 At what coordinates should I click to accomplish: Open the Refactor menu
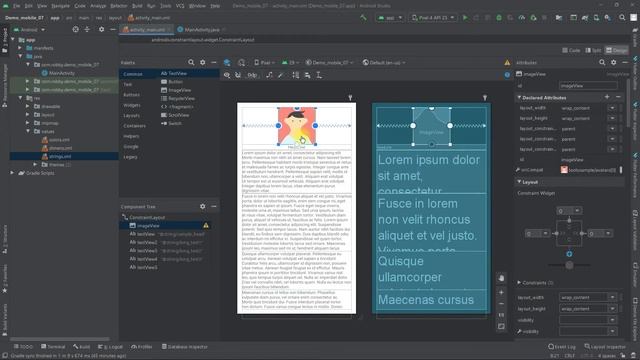119,6
